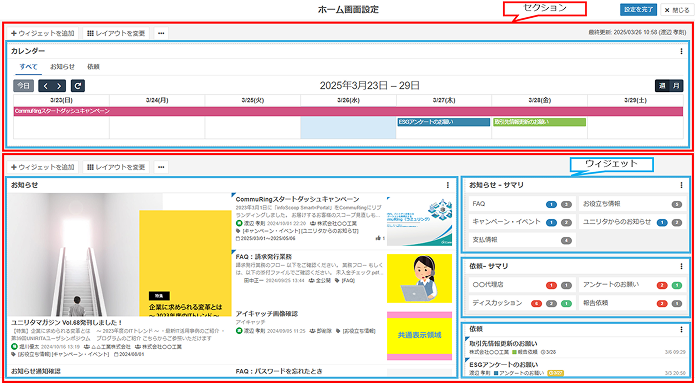Click レイアウトを変更 in the お知らせ section
Viewport: 695px width, 383px height.
116,167
